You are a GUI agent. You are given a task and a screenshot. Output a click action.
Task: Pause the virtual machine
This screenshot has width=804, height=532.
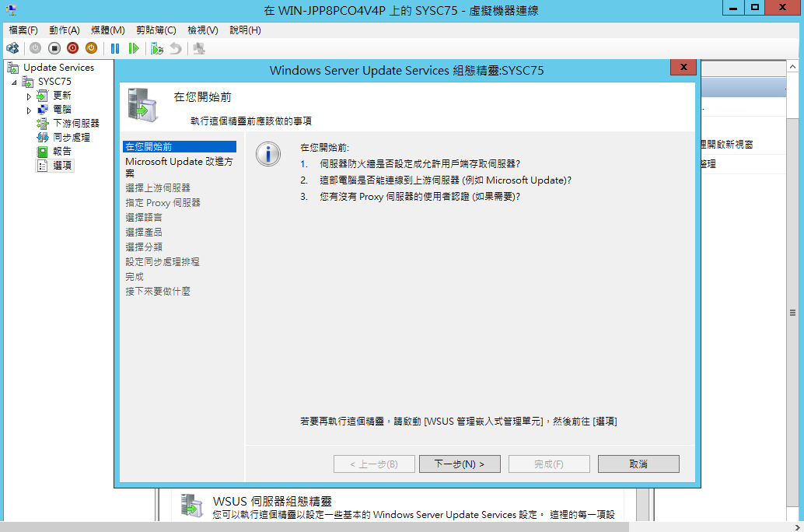(x=115, y=48)
